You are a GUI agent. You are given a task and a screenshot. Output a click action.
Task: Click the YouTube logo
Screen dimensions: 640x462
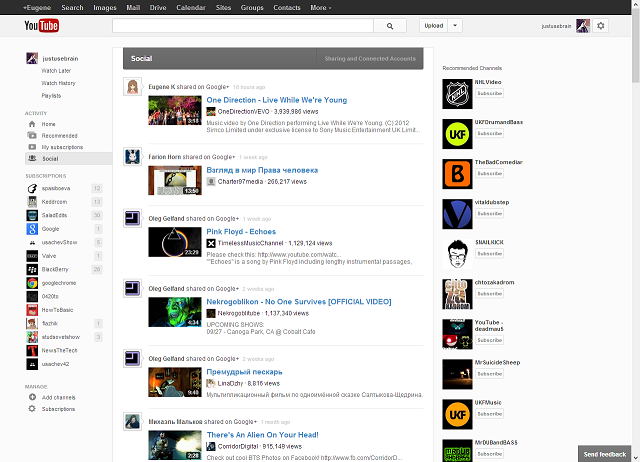click(x=42, y=26)
